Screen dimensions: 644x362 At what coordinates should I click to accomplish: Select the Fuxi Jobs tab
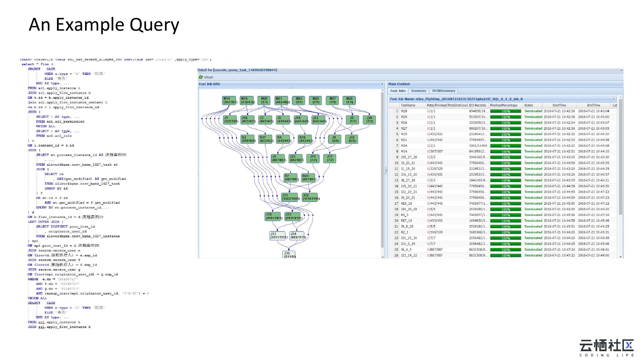tap(398, 91)
